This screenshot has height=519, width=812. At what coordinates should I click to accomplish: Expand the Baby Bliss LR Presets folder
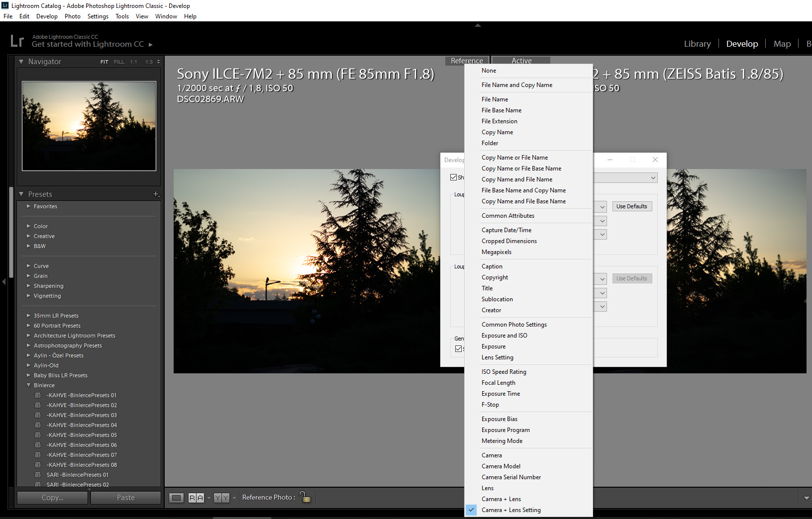(x=28, y=375)
